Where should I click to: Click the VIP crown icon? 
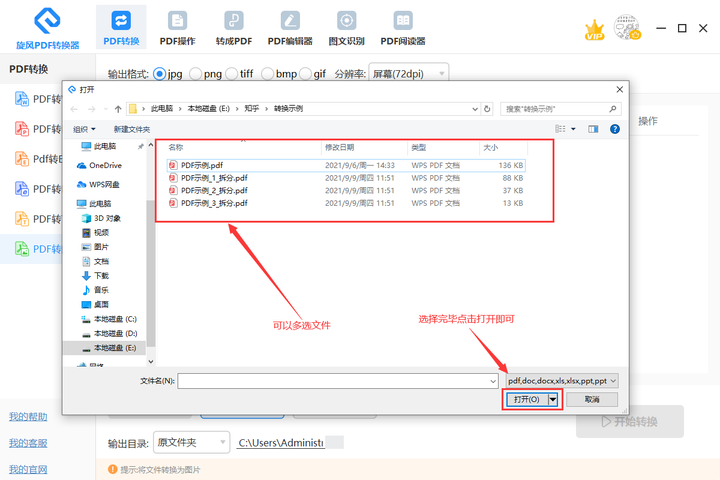594,30
